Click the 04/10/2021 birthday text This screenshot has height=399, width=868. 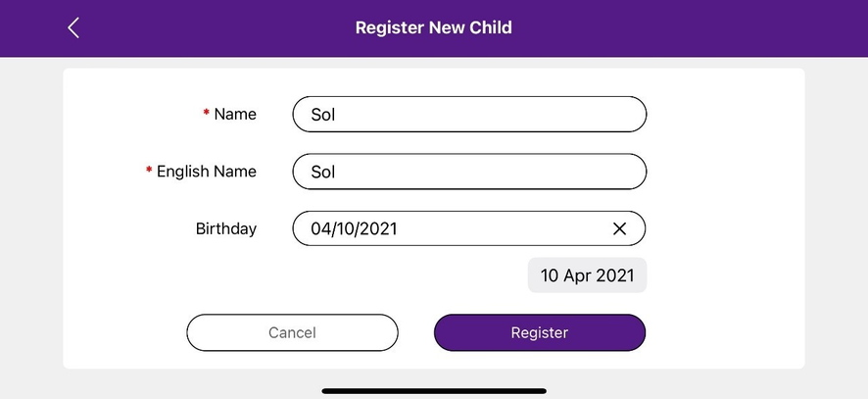point(354,228)
